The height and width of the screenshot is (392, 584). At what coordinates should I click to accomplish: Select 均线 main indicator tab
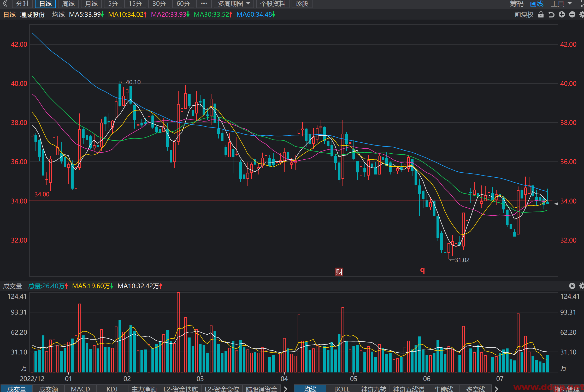pos(310,389)
